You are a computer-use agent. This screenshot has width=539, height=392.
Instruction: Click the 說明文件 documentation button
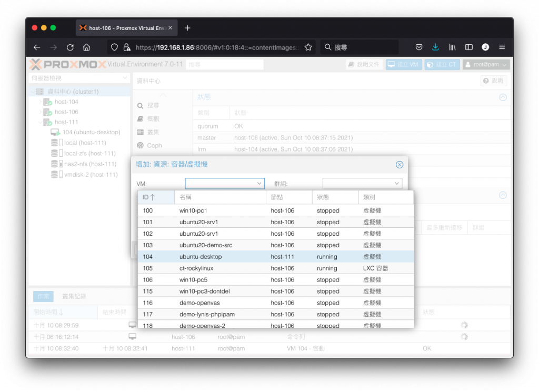click(364, 65)
